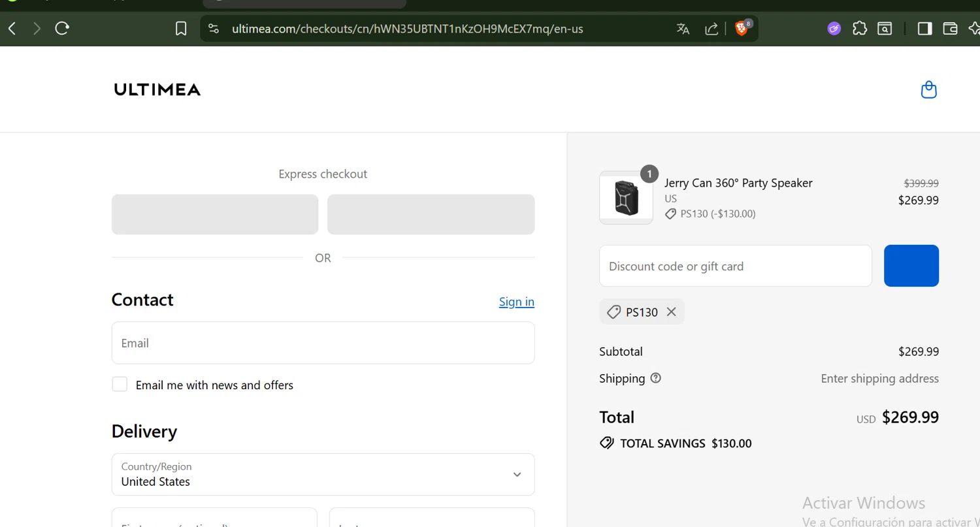This screenshot has height=527, width=980.
Task: Click the Sign in link
Action: click(517, 302)
